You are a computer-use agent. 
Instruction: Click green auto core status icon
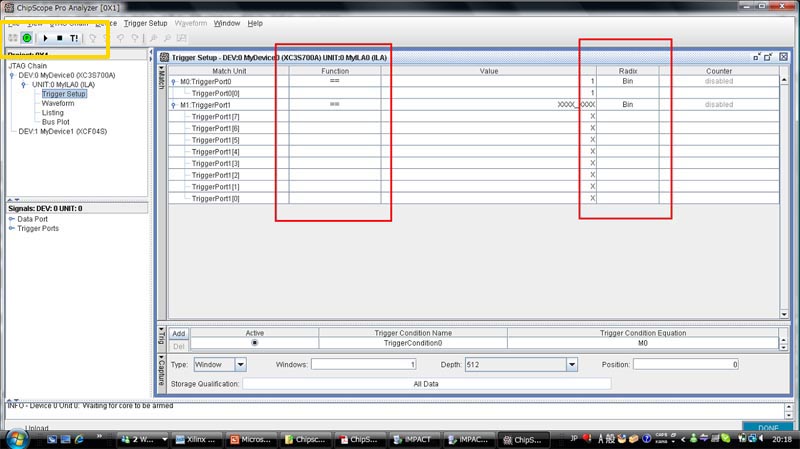tap(27, 38)
